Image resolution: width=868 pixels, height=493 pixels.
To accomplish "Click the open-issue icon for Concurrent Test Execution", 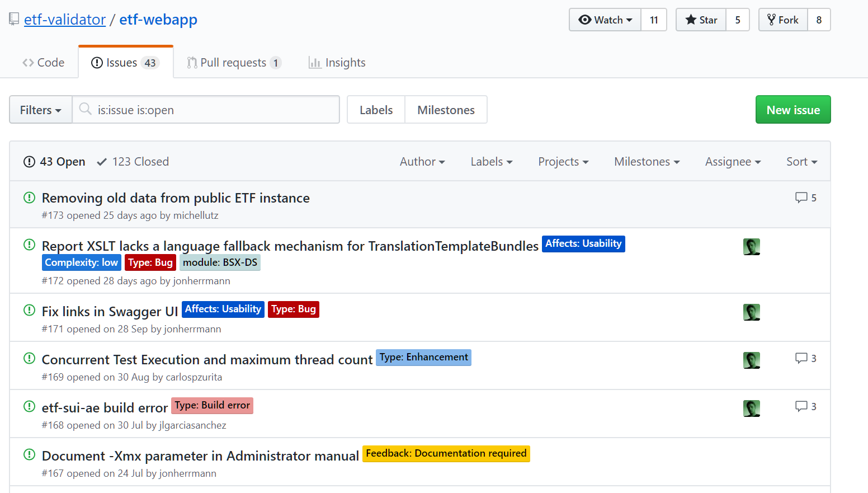I will coord(29,358).
